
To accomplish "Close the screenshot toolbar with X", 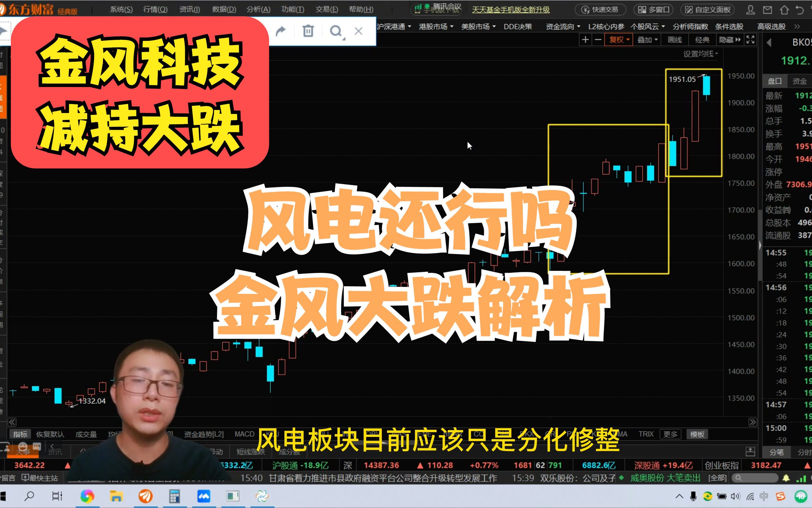I will click(x=358, y=31).
